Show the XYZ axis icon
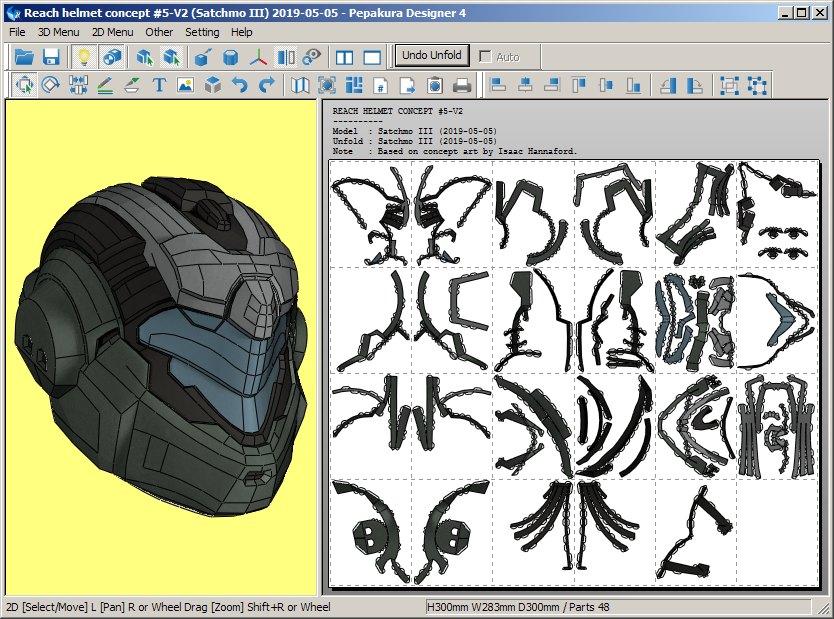Image resolution: width=834 pixels, height=619 pixels. coord(258,57)
